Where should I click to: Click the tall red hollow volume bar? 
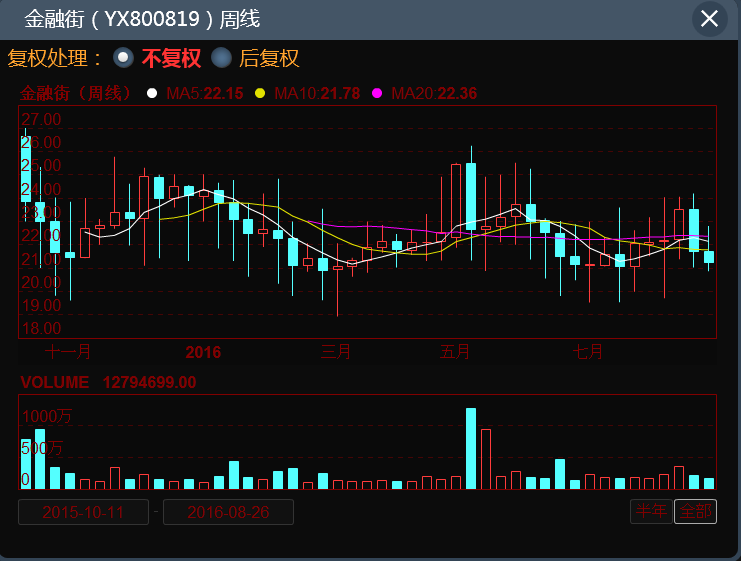pyautogui.click(x=486, y=459)
